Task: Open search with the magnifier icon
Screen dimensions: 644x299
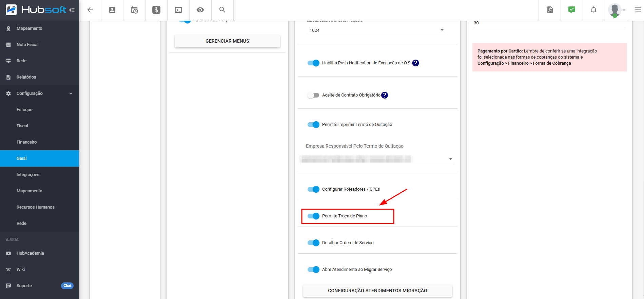Action: click(x=222, y=10)
